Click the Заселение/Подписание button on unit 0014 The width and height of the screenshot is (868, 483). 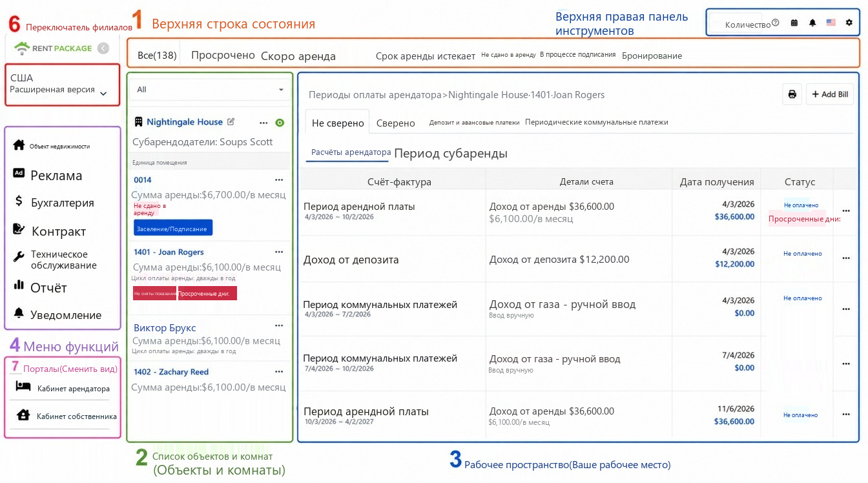coord(173,228)
